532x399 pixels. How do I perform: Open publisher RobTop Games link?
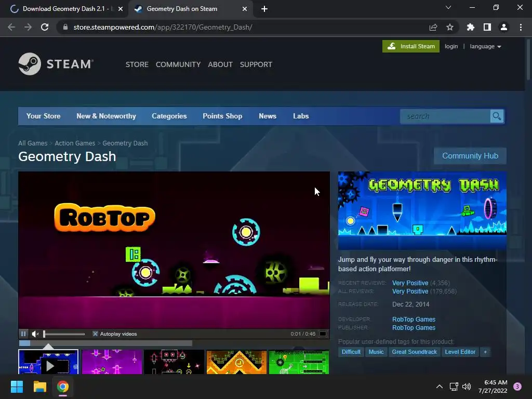pyautogui.click(x=414, y=328)
